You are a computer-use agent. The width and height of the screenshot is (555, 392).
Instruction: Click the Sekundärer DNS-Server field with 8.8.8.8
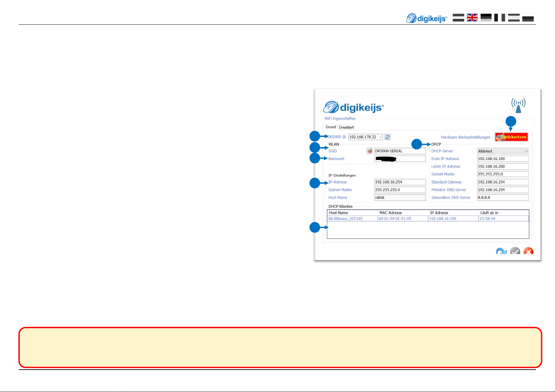tap(502, 197)
